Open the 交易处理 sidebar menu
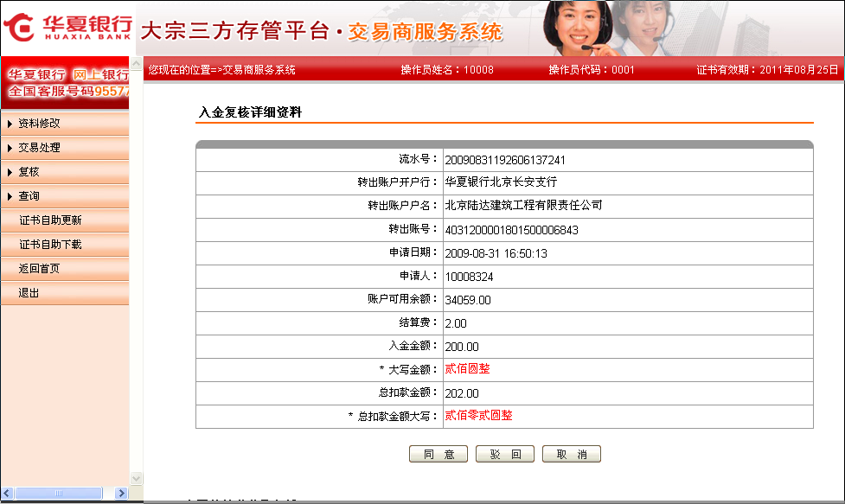This screenshot has width=845, height=504. click(39, 148)
